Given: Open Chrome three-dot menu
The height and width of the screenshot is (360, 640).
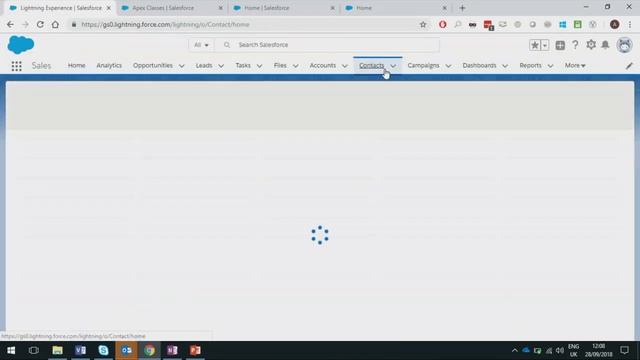Looking at the screenshot, I should point(630,24).
